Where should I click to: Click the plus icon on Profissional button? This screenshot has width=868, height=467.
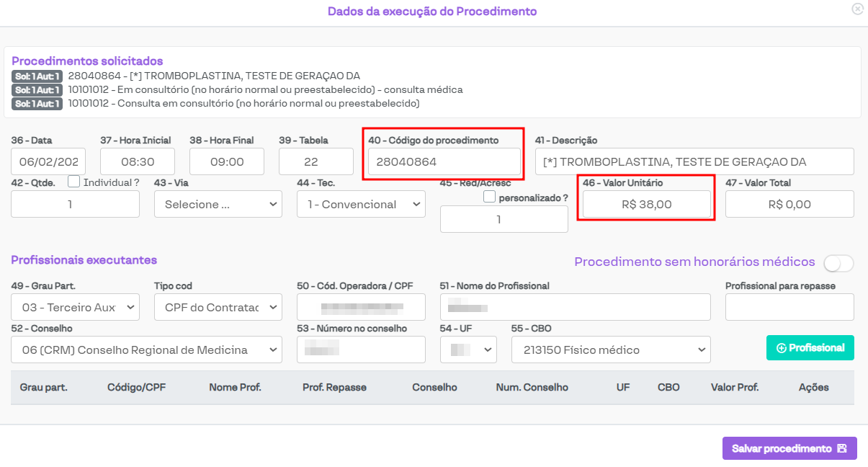coord(781,348)
